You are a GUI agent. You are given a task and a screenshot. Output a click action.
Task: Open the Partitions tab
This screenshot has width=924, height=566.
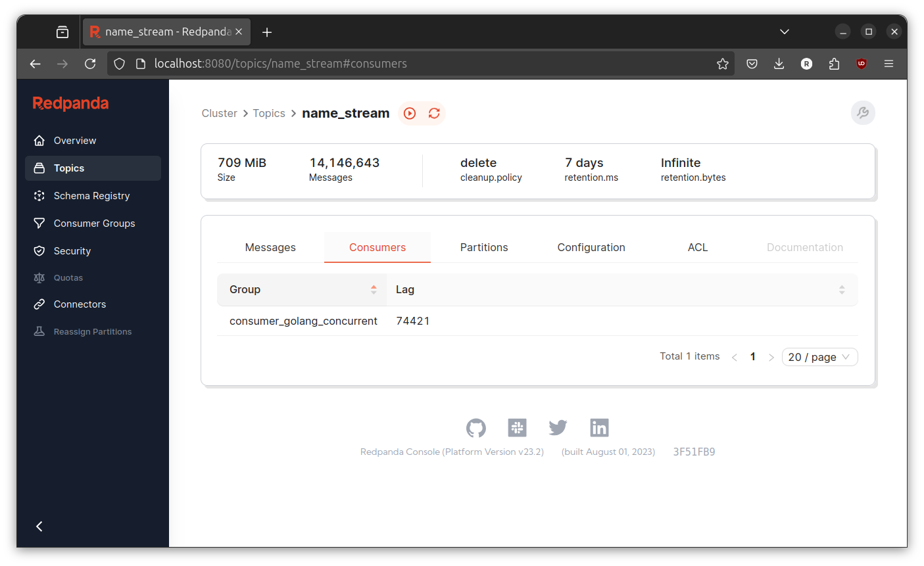coord(484,247)
